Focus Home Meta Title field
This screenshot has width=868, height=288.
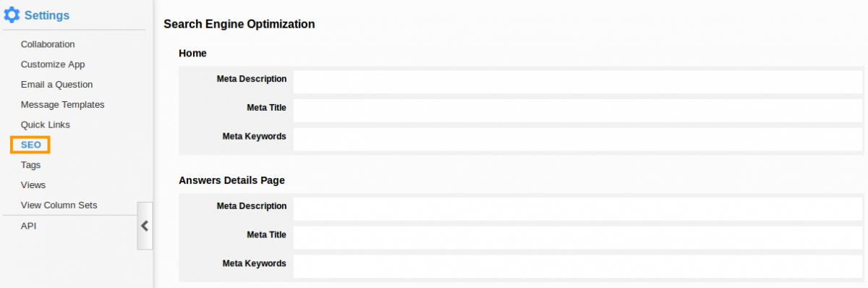pyautogui.click(x=578, y=111)
